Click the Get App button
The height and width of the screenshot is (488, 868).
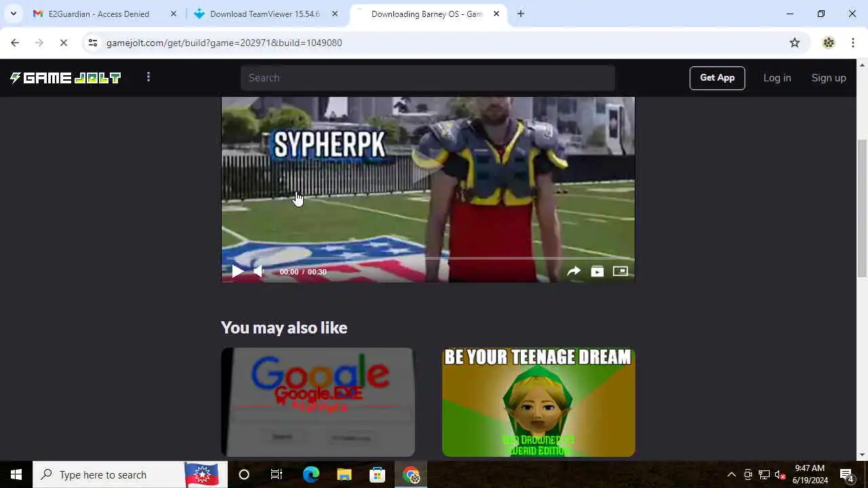[x=717, y=78]
